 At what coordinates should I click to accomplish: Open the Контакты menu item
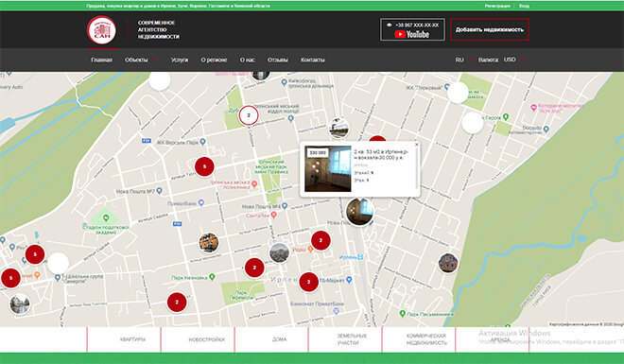312,60
